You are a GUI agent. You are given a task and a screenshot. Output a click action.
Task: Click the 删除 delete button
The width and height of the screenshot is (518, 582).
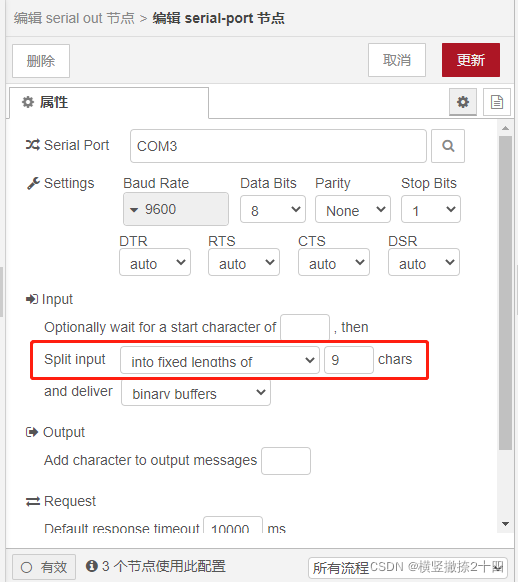point(41,61)
